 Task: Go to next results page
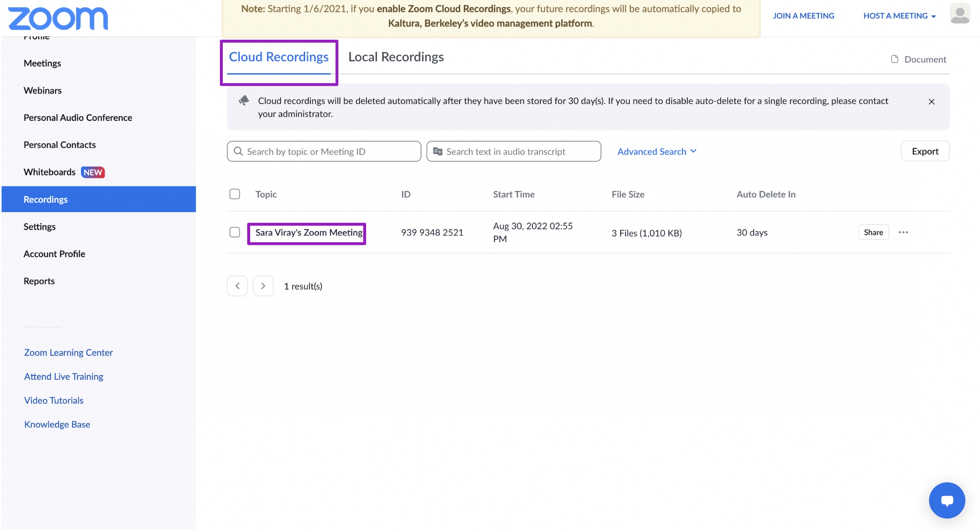pos(263,286)
